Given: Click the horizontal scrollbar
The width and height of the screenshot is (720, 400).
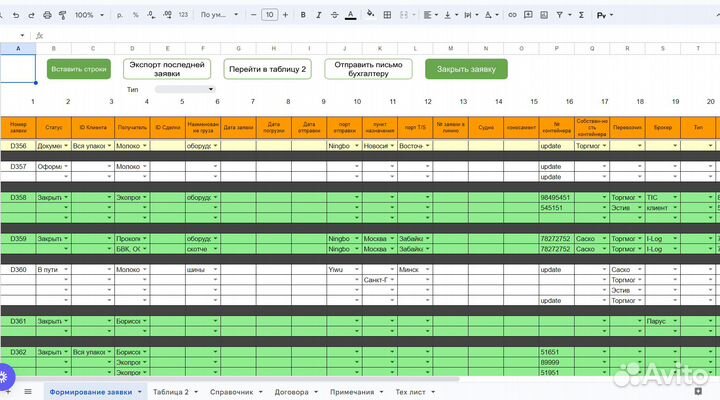Looking at the screenshot, I should 230,379.
